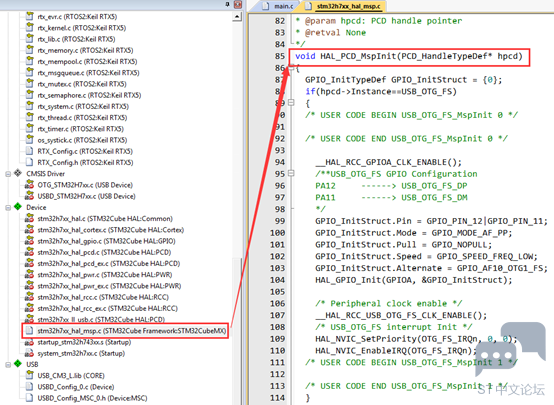Click the RTX_Config.c document icon

click(x=30, y=151)
